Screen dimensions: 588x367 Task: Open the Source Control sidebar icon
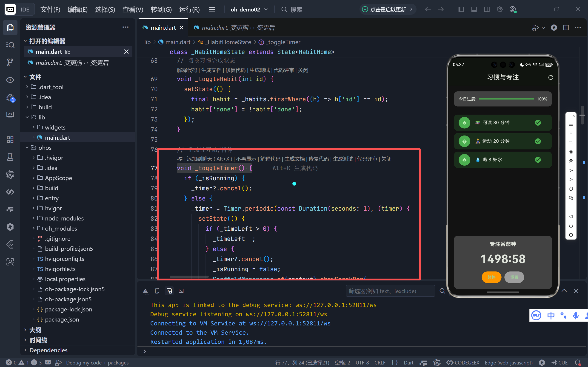point(10,62)
